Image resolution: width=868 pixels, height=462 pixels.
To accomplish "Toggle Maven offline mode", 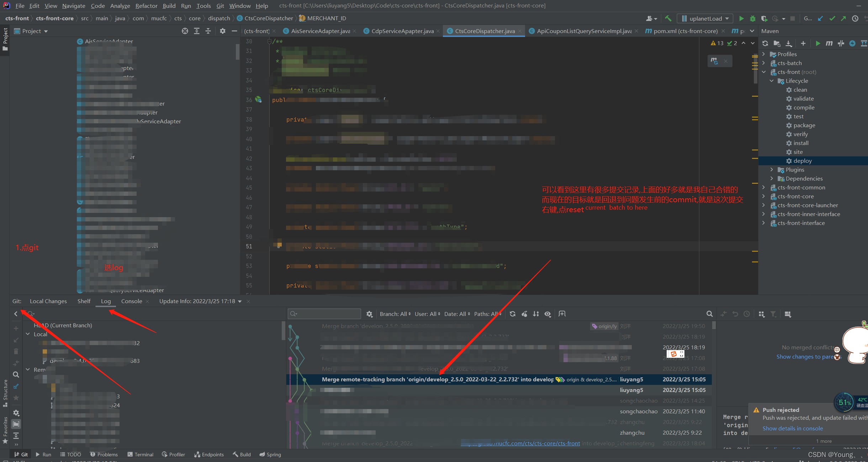I will pyautogui.click(x=841, y=43).
